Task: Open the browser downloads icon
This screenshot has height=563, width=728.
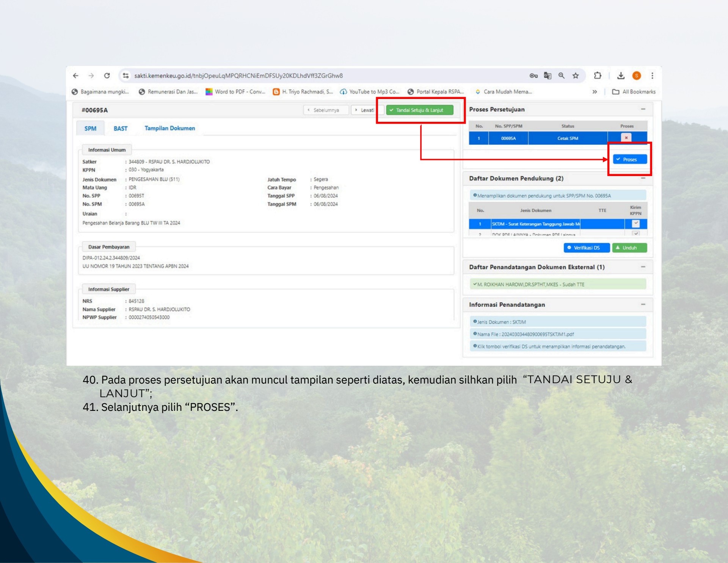Action: point(620,75)
